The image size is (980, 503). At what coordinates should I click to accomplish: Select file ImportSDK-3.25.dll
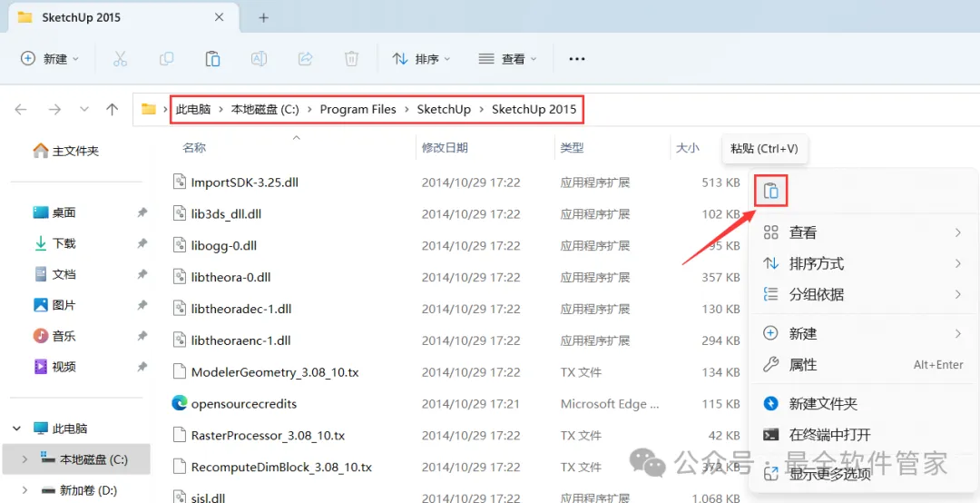244,182
